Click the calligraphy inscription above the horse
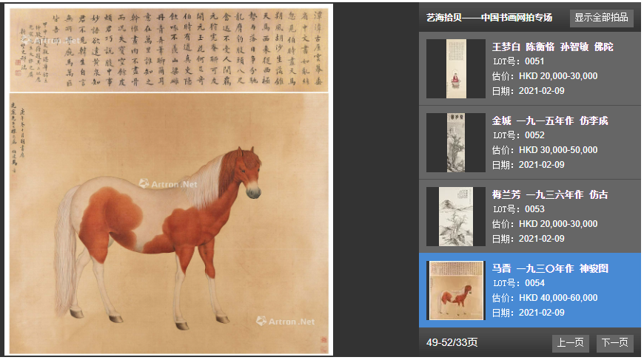The width and height of the screenshot is (644, 360). pyautogui.click(x=169, y=50)
